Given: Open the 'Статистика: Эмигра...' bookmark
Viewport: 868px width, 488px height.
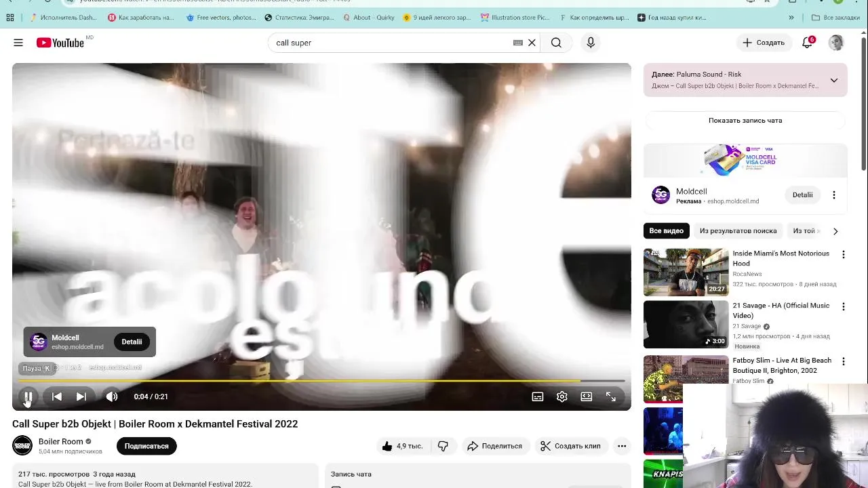Looking at the screenshot, I should [299, 18].
